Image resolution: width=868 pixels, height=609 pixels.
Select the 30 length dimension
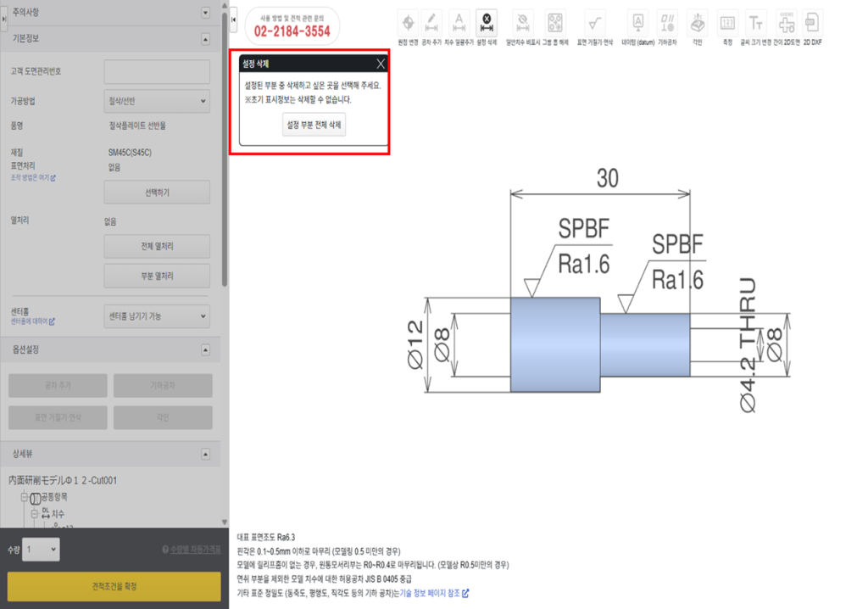click(x=607, y=178)
